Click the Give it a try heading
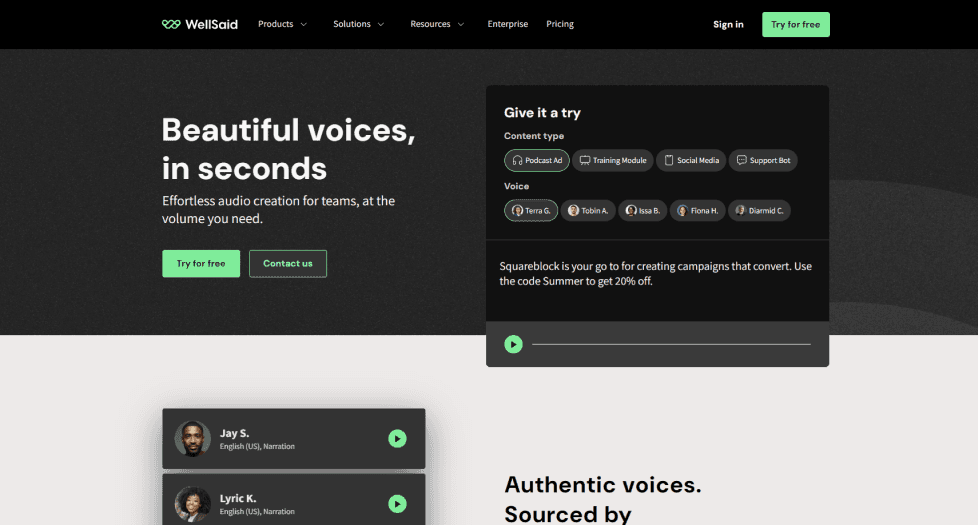 click(x=542, y=113)
